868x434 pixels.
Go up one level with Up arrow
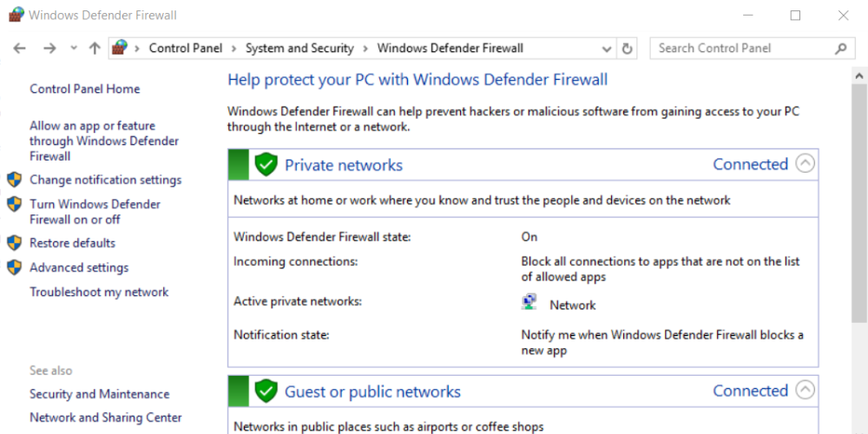pyautogui.click(x=95, y=49)
